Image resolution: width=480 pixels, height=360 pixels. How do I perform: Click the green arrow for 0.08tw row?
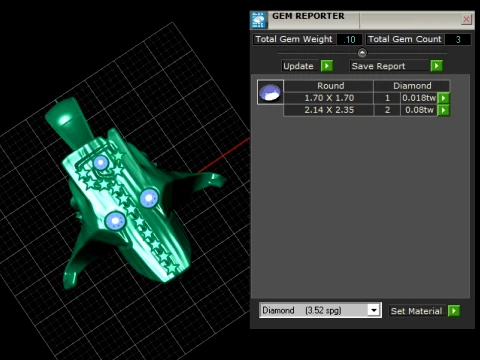(443, 110)
